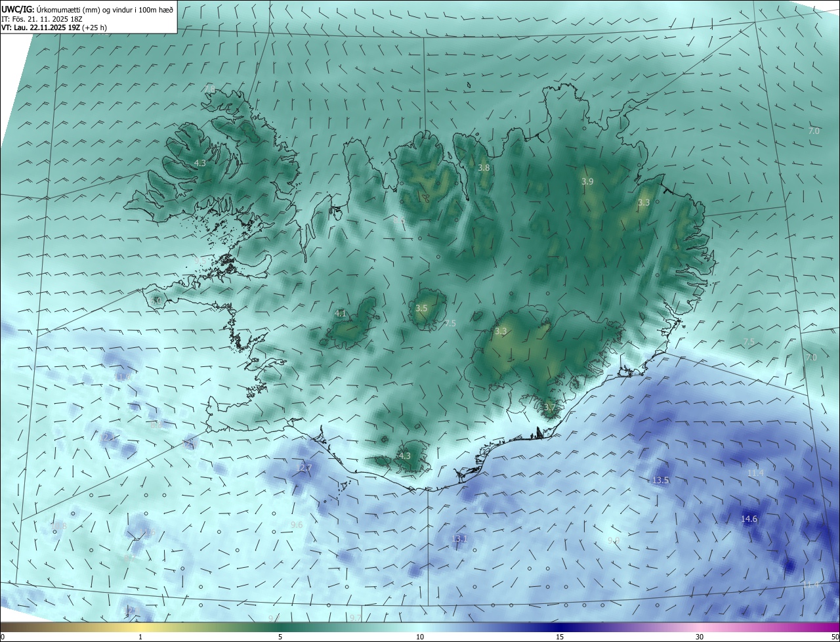Click the 3.8 value label on the map
This screenshot has height=642, width=840.
click(x=484, y=168)
